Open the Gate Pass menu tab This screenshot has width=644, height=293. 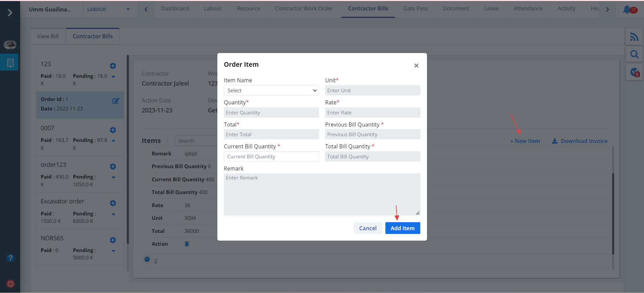[415, 8]
